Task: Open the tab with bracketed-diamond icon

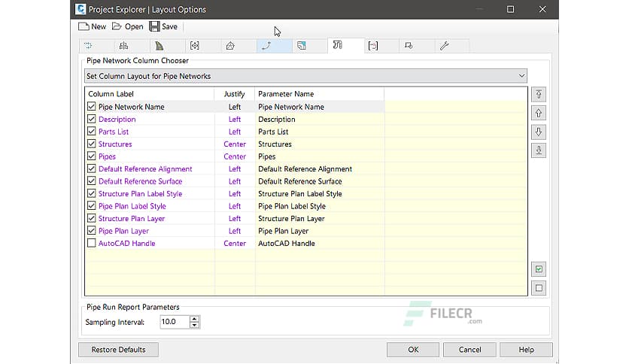Action: [x=195, y=46]
